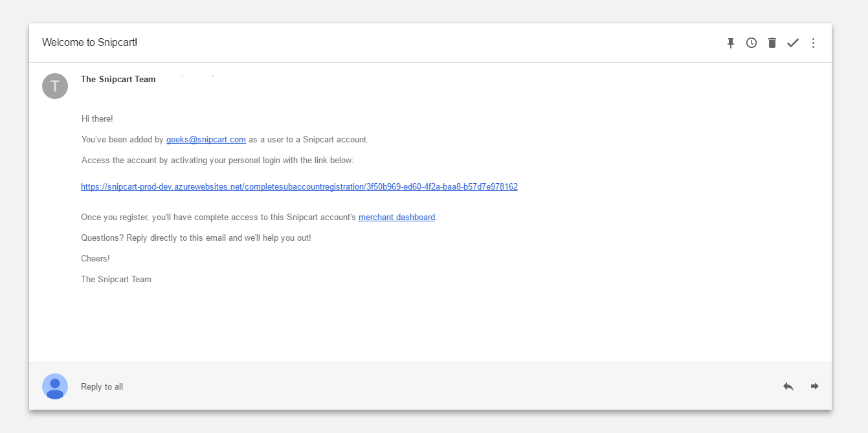This screenshot has height=433, width=868.
Task: Snooze the email using the clock icon
Action: coord(751,43)
